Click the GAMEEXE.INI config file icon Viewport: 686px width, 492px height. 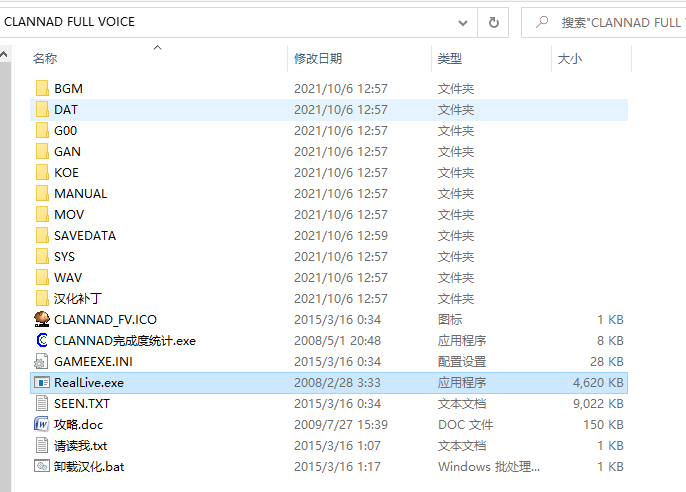pos(41,361)
